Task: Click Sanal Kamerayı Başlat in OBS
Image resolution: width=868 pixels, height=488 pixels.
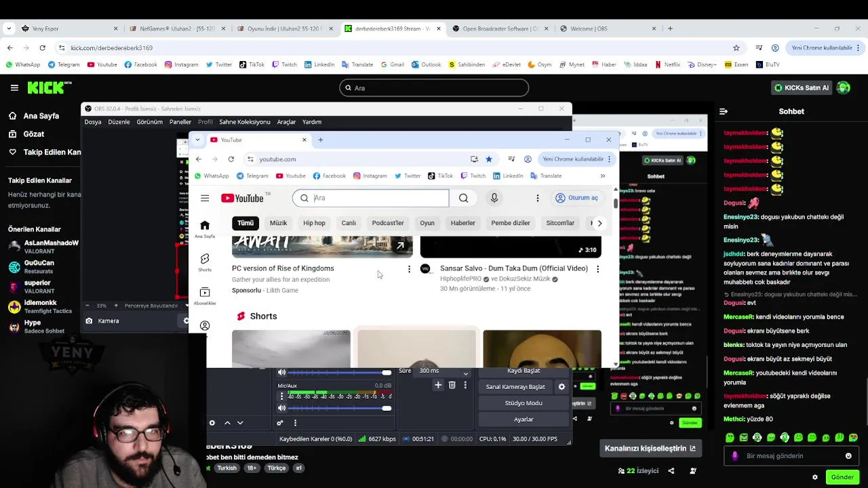Action: 515,386
